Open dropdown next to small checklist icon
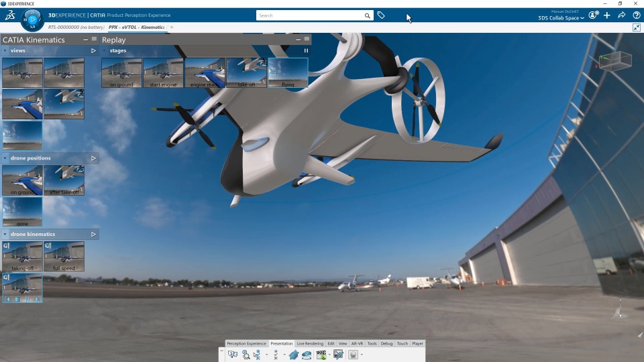This screenshot has height=362, width=644. pos(284,355)
